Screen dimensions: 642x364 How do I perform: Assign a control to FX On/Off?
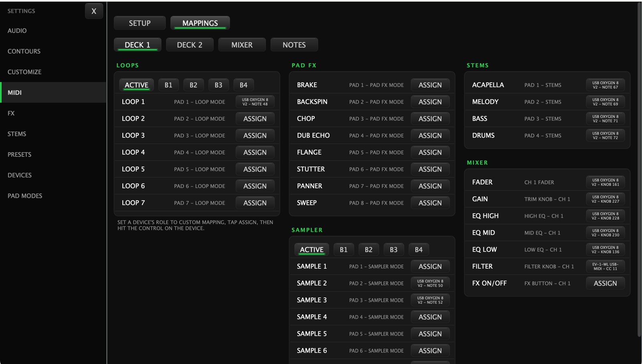coord(605,283)
